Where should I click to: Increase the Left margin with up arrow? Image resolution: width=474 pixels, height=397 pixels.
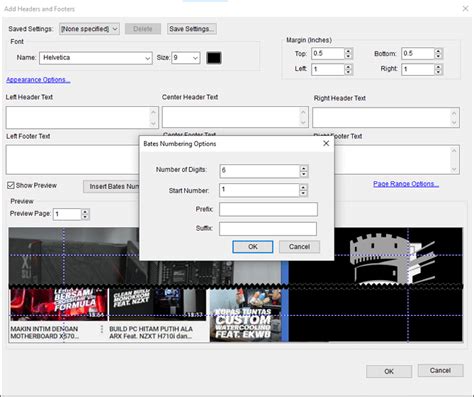click(x=348, y=67)
